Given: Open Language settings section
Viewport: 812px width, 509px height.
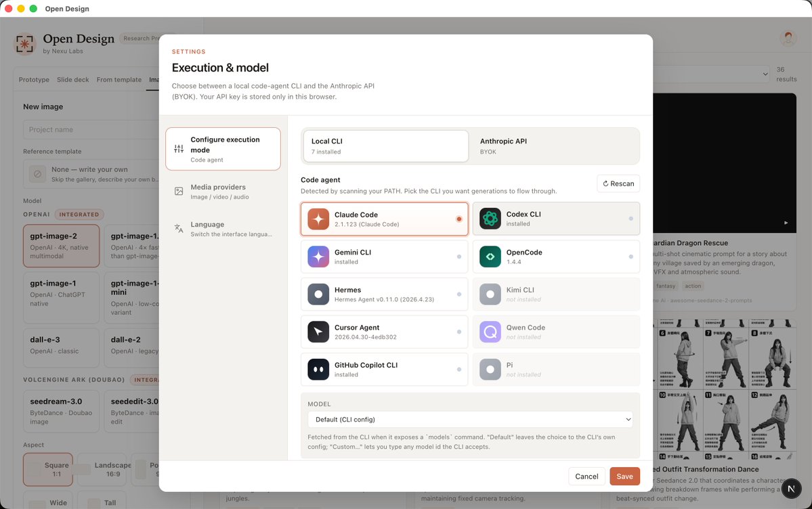Looking at the screenshot, I should pyautogui.click(x=223, y=229).
